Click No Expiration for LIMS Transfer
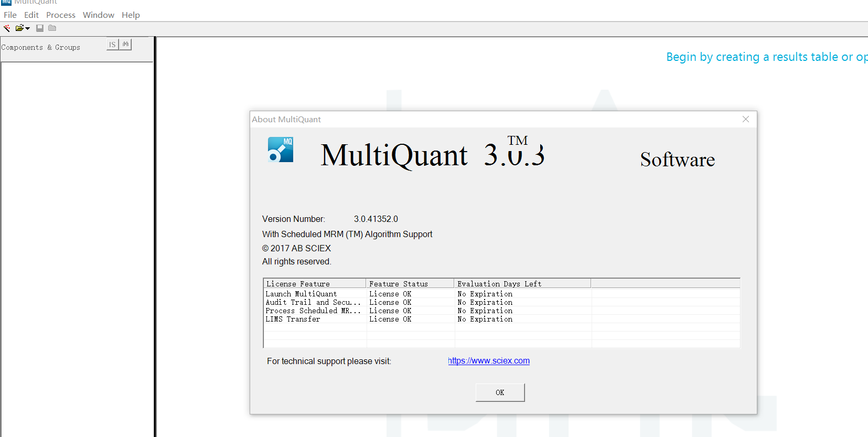The width and height of the screenshot is (868, 437). click(x=485, y=319)
